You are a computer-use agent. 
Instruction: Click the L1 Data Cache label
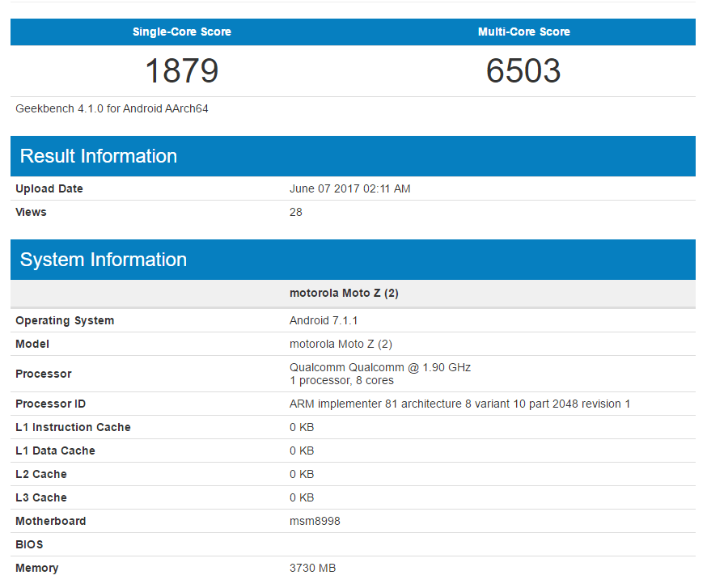[55, 451]
